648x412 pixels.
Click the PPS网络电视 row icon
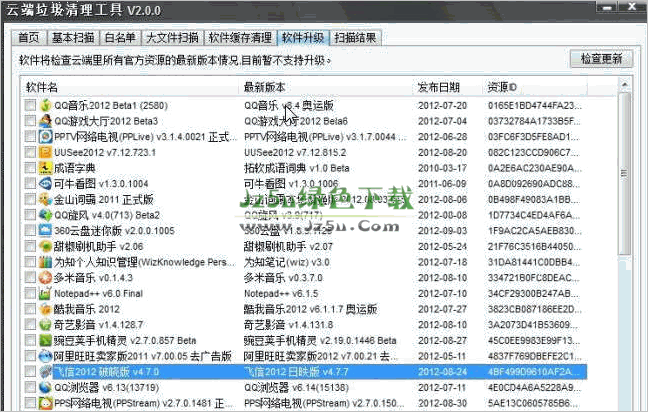[45, 403]
